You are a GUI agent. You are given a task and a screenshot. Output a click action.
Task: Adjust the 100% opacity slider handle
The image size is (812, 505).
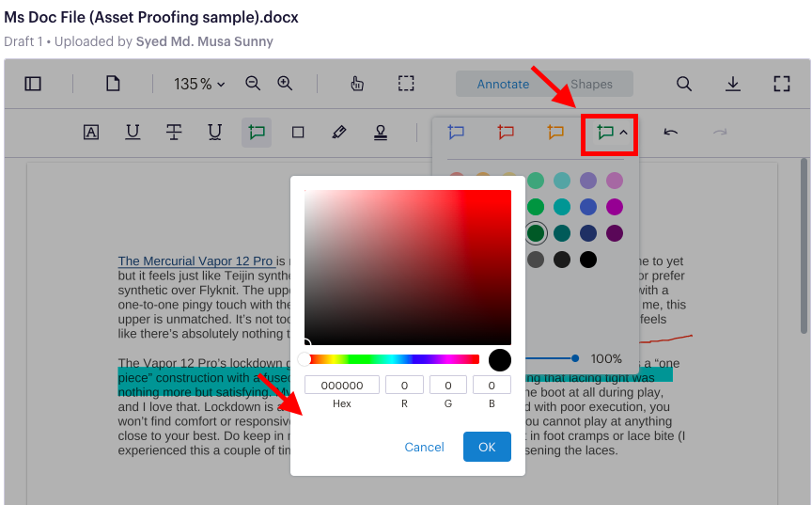575,358
